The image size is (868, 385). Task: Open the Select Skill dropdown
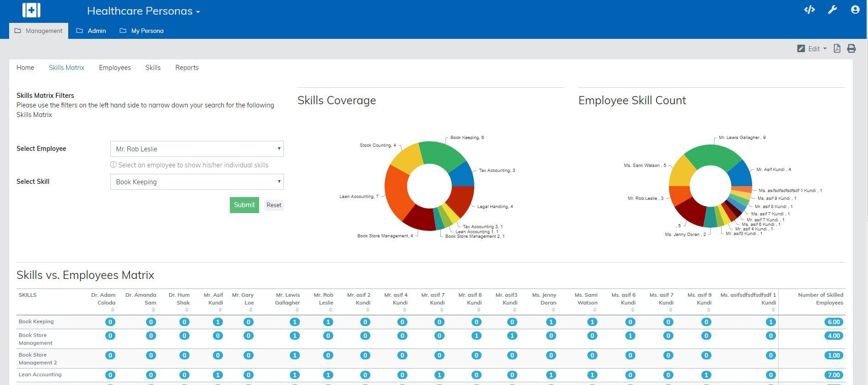197,182
